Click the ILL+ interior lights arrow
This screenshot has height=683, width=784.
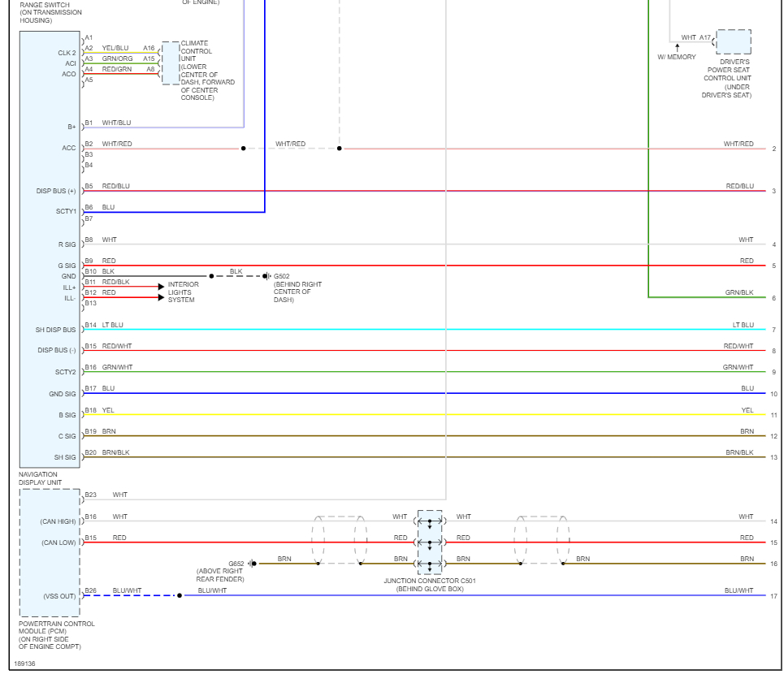161,287
